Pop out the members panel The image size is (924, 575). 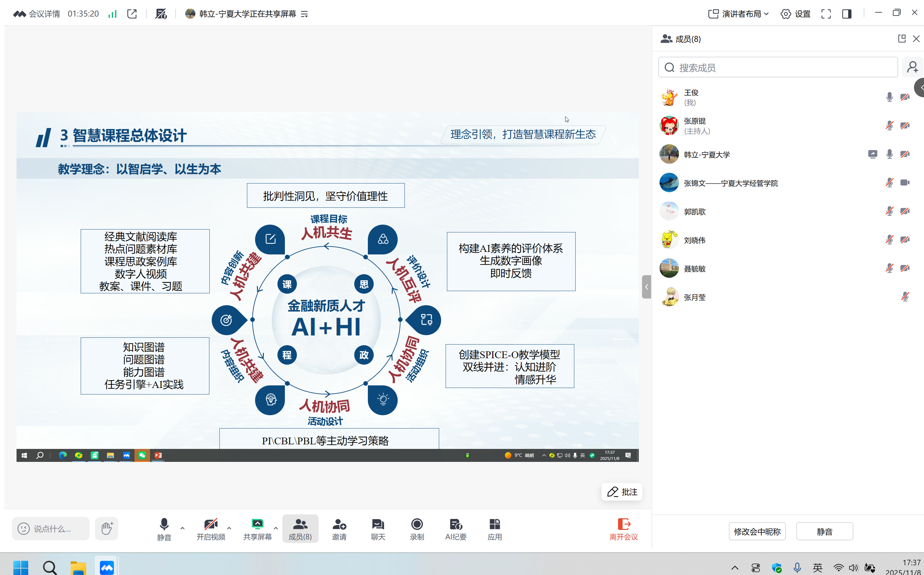[902, 39]
